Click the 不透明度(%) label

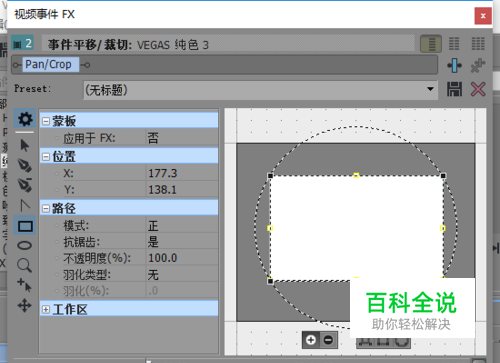coord(97,258)
